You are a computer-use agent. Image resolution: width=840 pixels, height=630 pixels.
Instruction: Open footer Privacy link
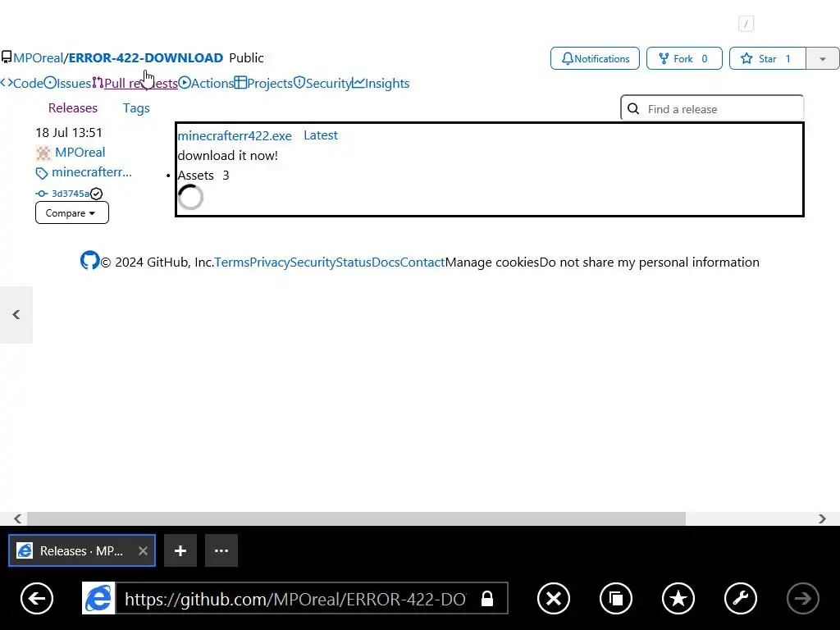coord(269,262)
